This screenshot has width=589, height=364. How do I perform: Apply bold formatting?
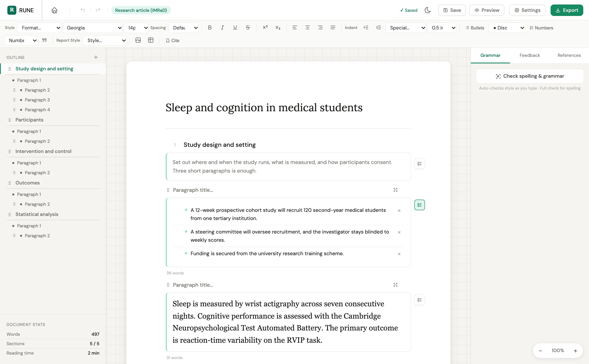tap(210, 27)
